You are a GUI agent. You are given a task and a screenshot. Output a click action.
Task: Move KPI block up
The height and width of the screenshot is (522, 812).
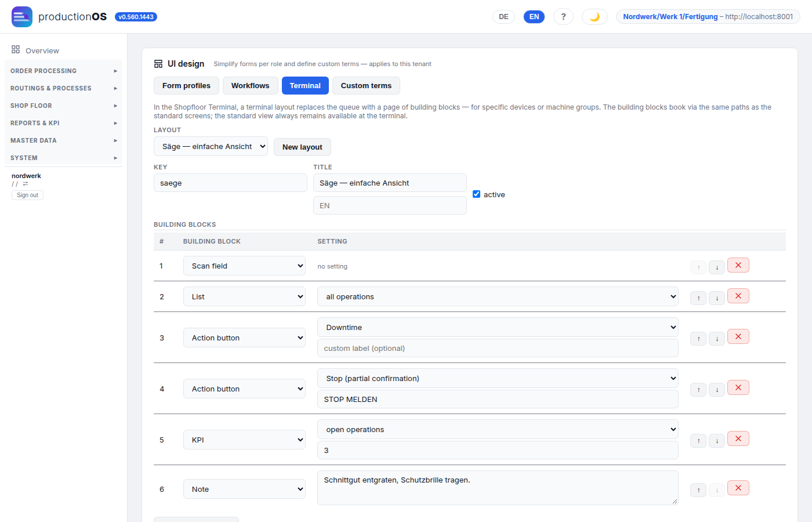point(698,441)
